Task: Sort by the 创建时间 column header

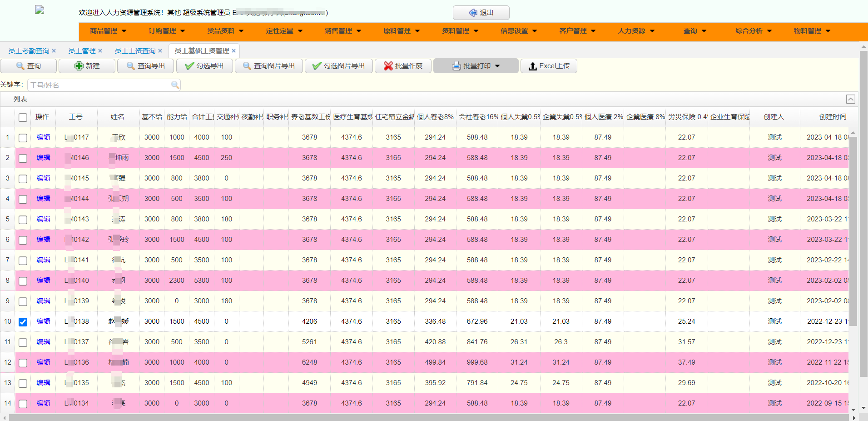Action: [832, 117]
